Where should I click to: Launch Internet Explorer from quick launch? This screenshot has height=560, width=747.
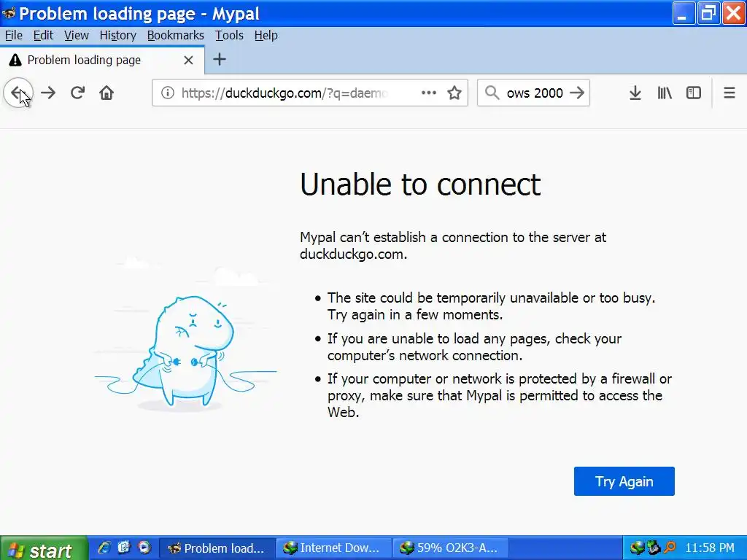point(104,548)
